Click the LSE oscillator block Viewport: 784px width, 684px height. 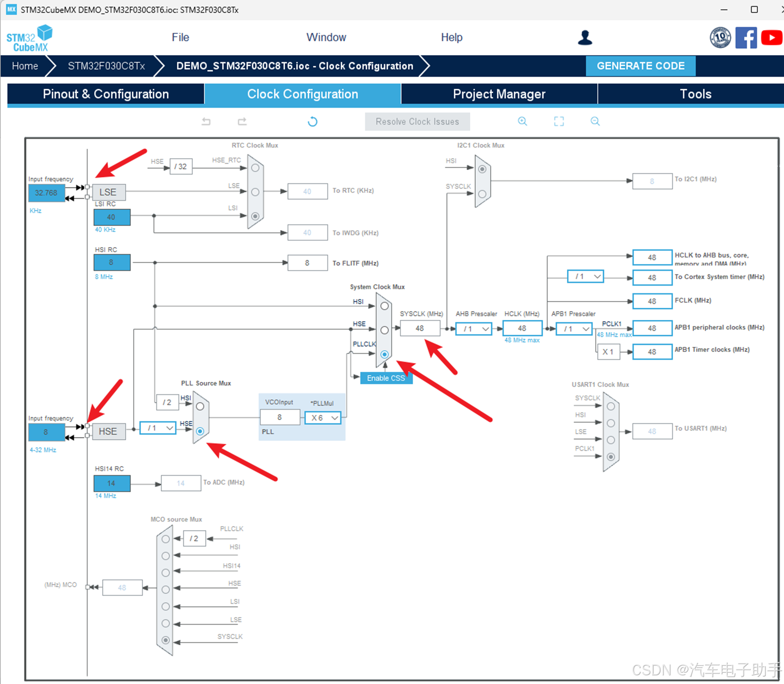(x=109, y=192)
